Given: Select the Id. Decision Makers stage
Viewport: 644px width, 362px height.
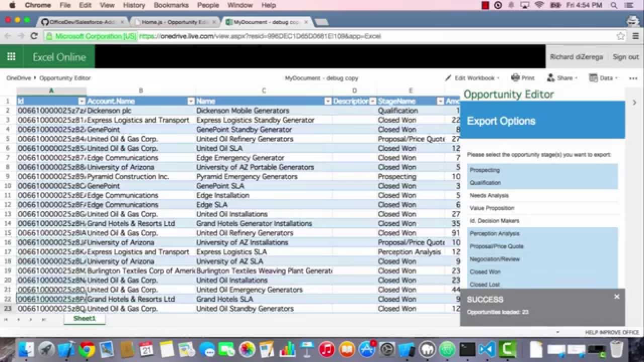Looking at the screenshot, I should 542,221.
